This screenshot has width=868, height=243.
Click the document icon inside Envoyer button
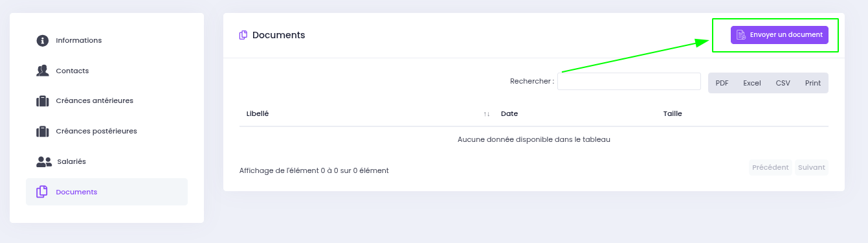click(741, 35)
